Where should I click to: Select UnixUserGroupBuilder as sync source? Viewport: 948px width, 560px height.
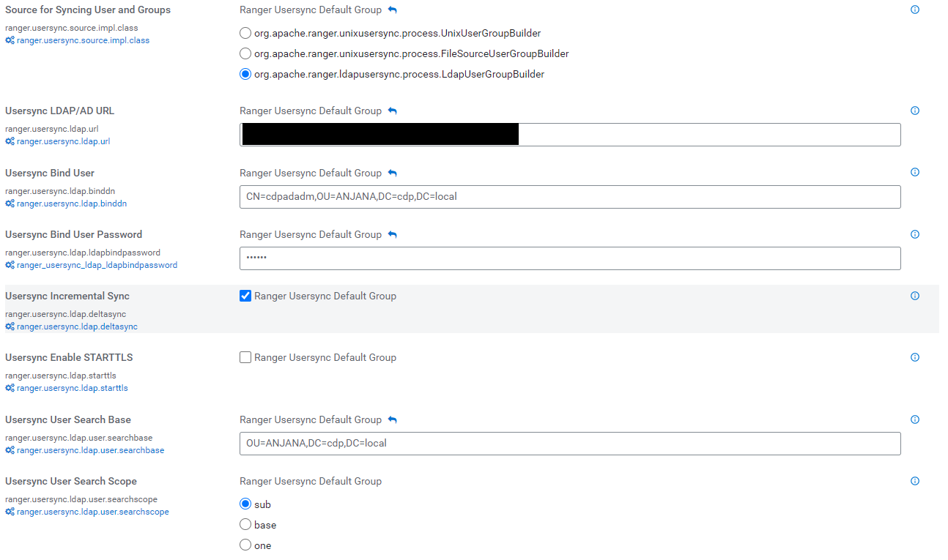click(x=246, y=34)
